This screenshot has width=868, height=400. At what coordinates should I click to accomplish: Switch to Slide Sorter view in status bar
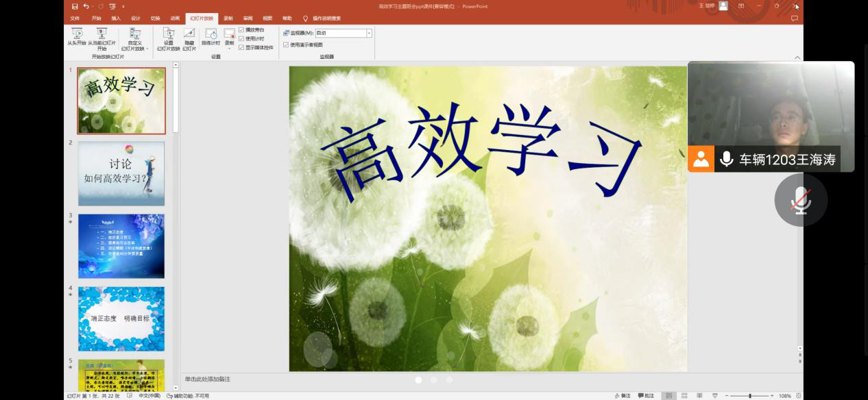pos(684,396)
